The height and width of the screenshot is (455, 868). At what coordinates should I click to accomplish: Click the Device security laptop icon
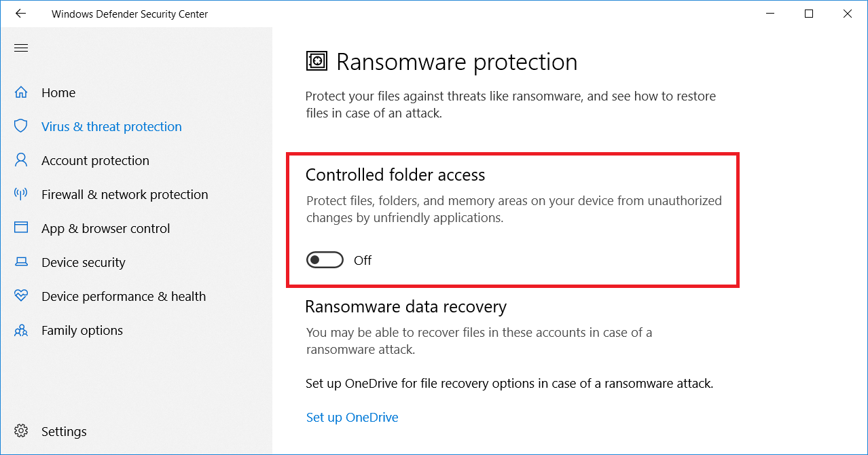21,262
